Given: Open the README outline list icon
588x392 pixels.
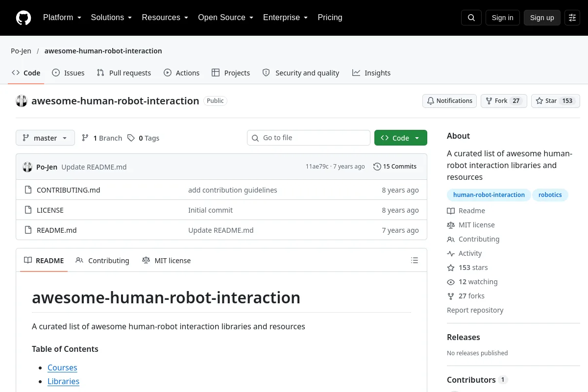Looking at the screenshot, I should [415, 260].
